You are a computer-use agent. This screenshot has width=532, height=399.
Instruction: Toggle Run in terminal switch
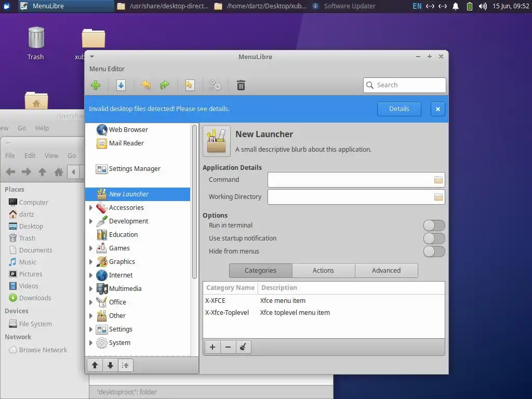pos(434,225)
